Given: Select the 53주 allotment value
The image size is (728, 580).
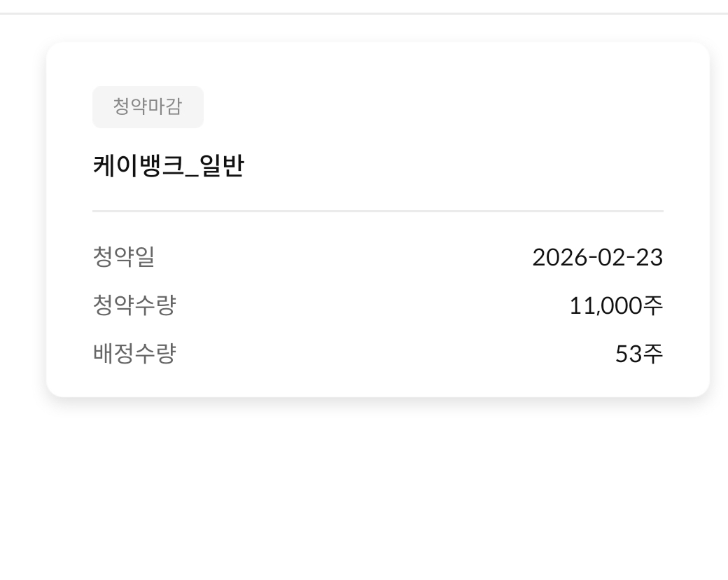Looking at the screenshot, I should click(x=638, y=354).
